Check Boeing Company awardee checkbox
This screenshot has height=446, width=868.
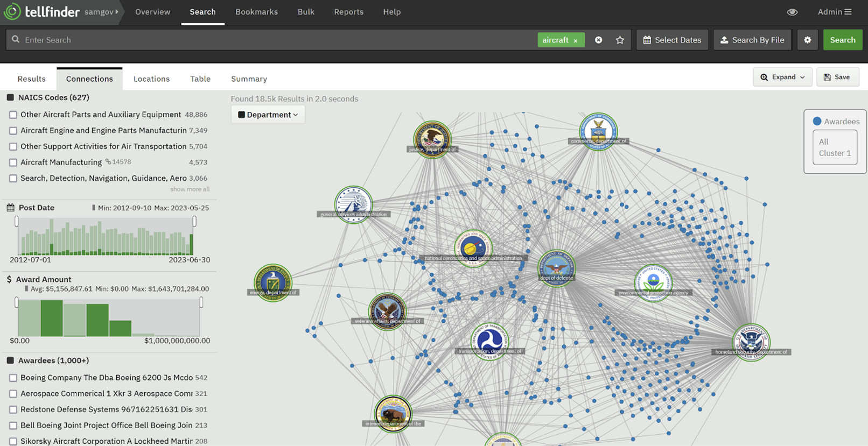click(13, 378)
